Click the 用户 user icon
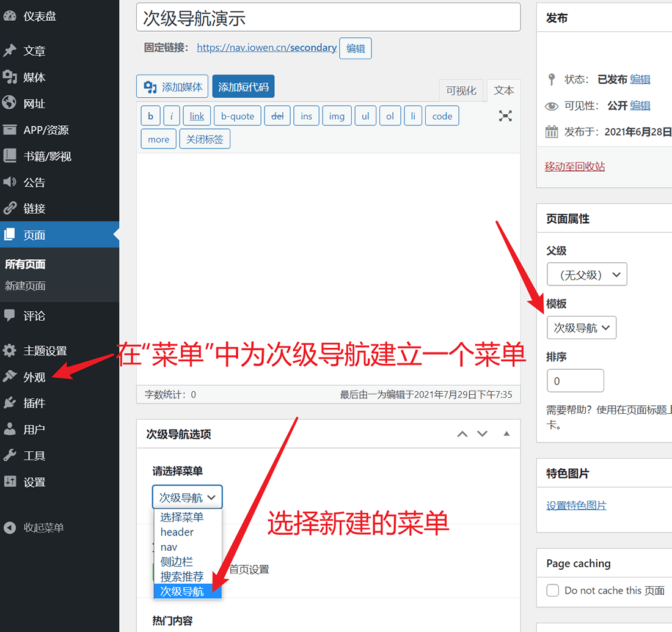The image size is (672, 632). [9, 429]
